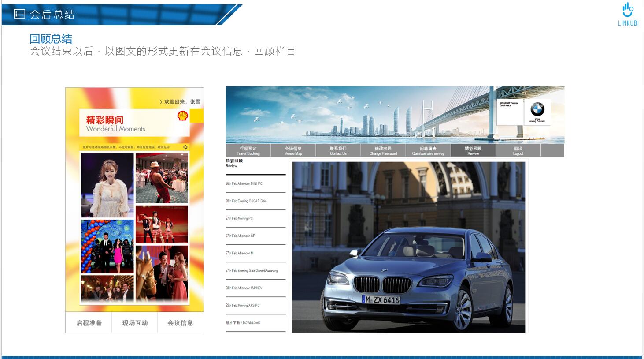
Task: Select Travel Booking in the BMW site navigation
Action: pos(248,151)
